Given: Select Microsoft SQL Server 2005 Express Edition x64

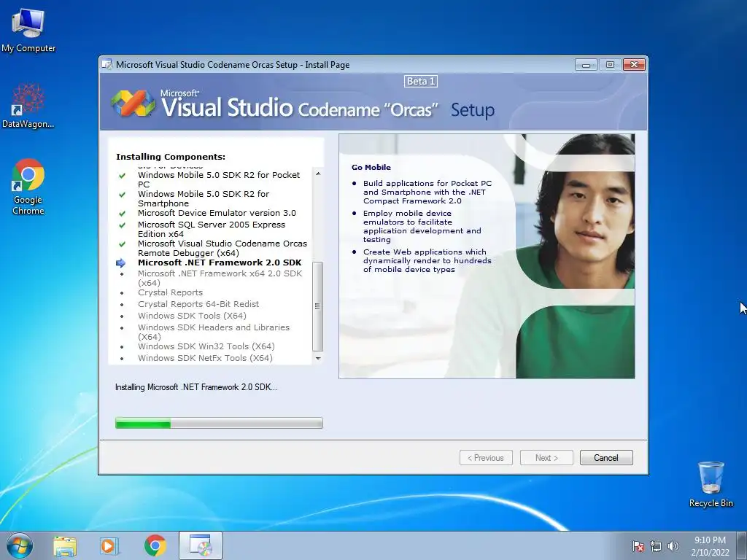Looking at the screenshot, I should (x=212, y=229).
